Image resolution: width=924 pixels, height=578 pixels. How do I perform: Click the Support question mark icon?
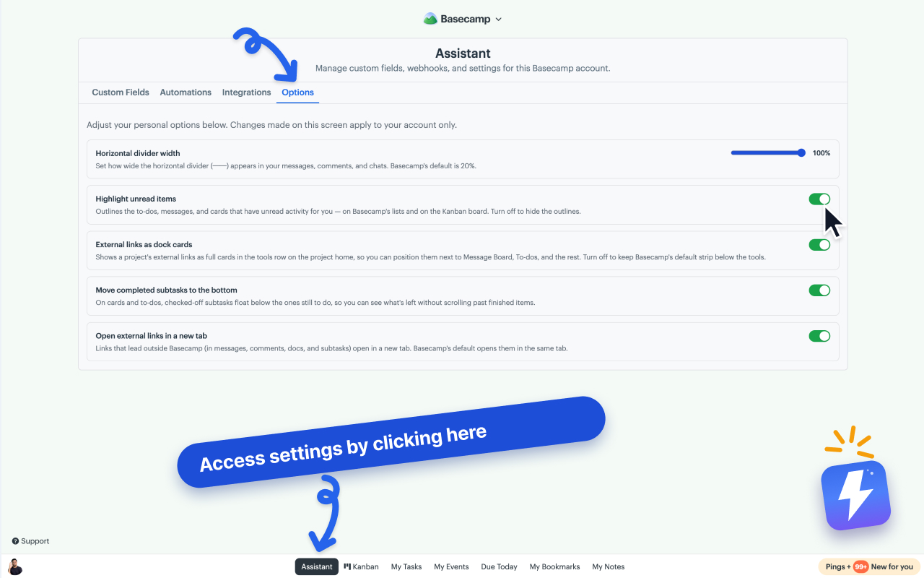pos(15,541)
